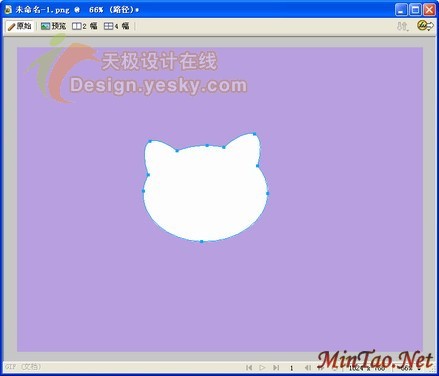Click the quick export button with arrow
439x376 pixels.
click(426, 26)
